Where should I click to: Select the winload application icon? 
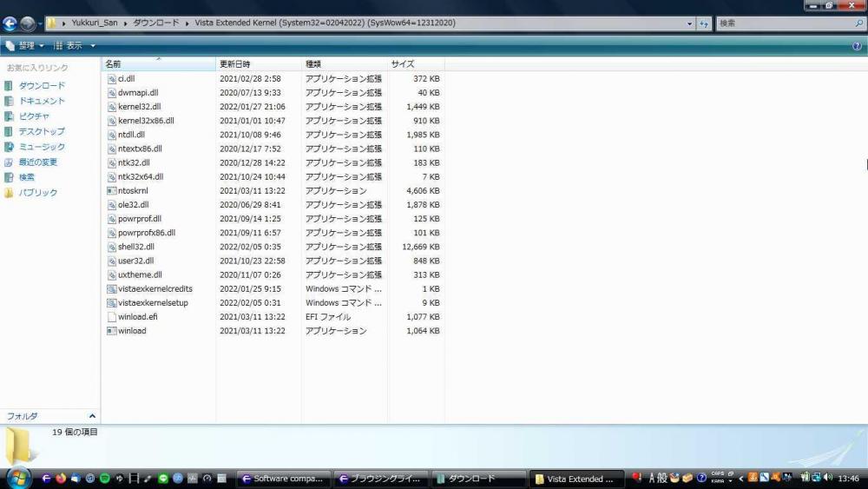point(111,331)
